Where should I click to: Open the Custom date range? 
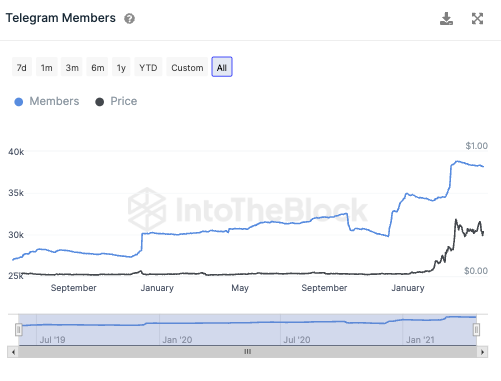(x=187, y=67)
